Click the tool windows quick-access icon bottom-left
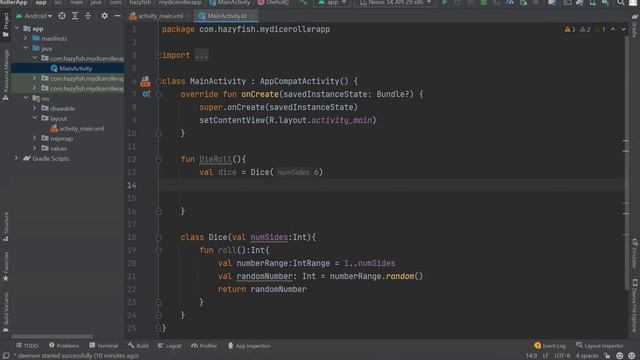The width and height of the screenshot is (640, 360). tap(6, 356)
